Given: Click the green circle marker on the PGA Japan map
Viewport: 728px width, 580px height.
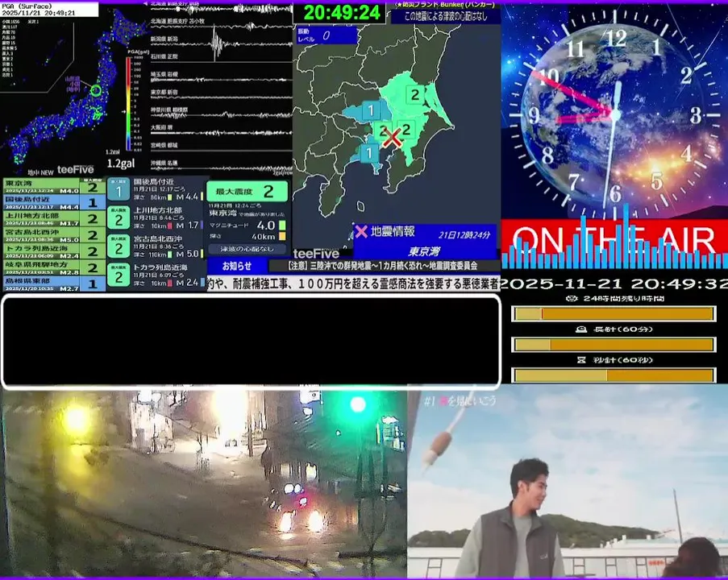Looking at the screenshot, I should coord(96,90).
